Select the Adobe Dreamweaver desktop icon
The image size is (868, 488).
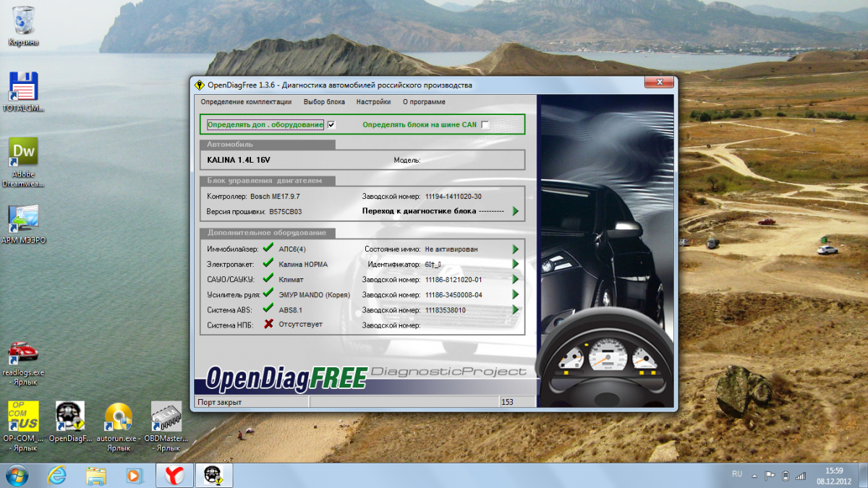tap(23, 162)
